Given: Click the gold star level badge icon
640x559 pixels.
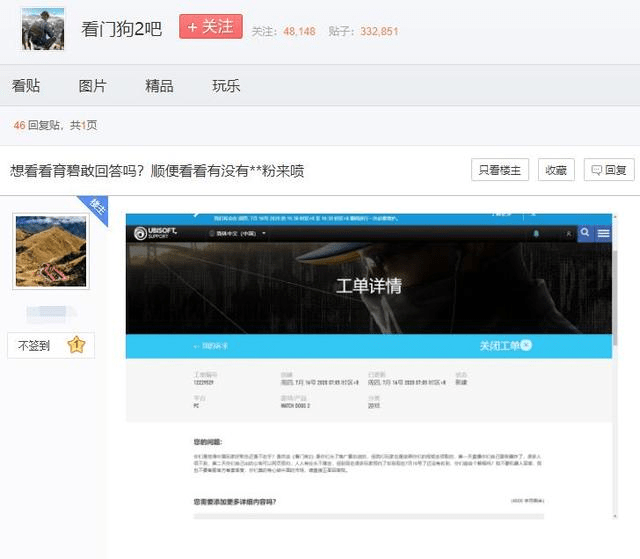Looking at the screenshot, I should 76,345.
